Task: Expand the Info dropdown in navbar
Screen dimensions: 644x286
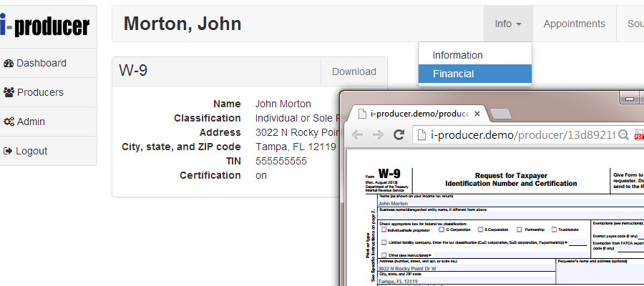Action: 507,24
